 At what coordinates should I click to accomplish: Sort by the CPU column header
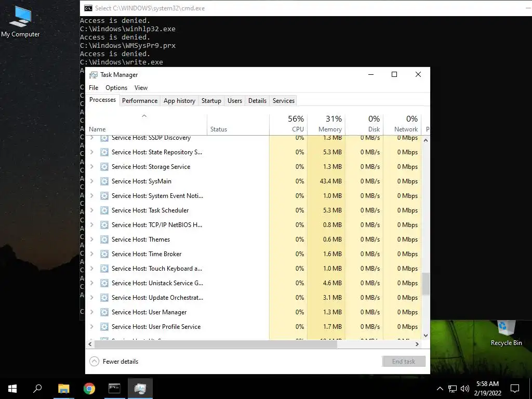tap(288, 124)
